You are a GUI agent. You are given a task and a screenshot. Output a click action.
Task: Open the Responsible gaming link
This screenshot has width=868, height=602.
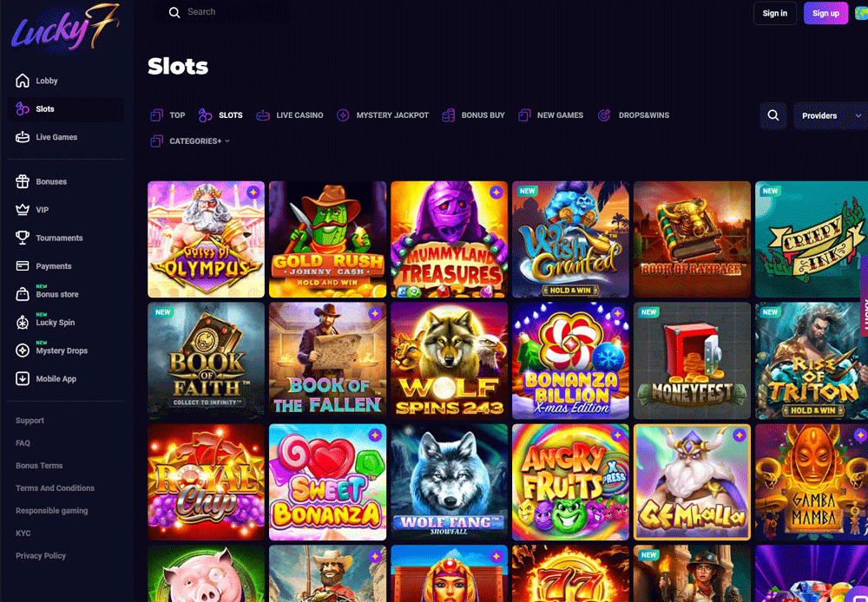52,511
